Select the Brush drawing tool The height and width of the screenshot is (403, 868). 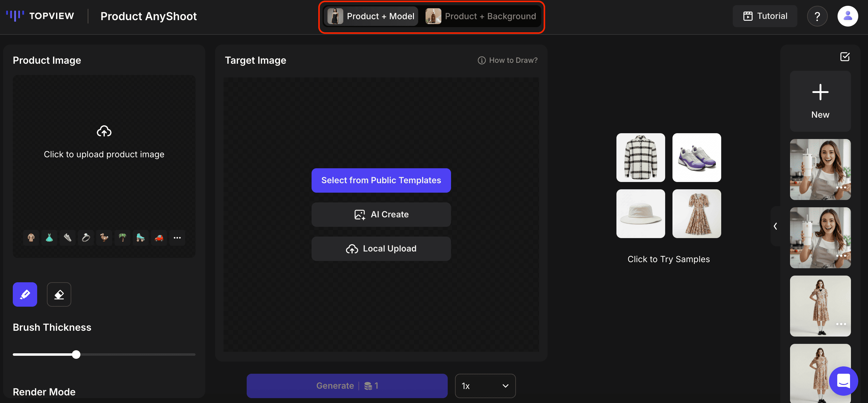point(25,294)
